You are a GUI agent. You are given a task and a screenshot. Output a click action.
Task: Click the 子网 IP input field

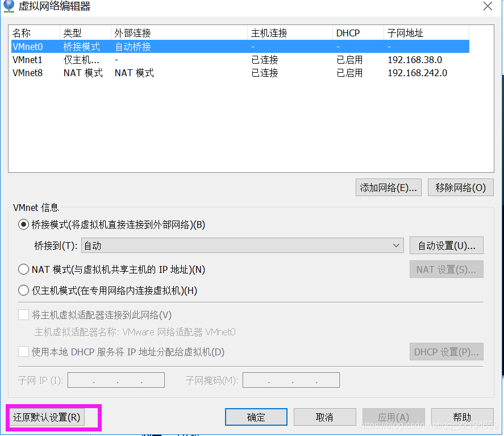[x=116, y=380]
